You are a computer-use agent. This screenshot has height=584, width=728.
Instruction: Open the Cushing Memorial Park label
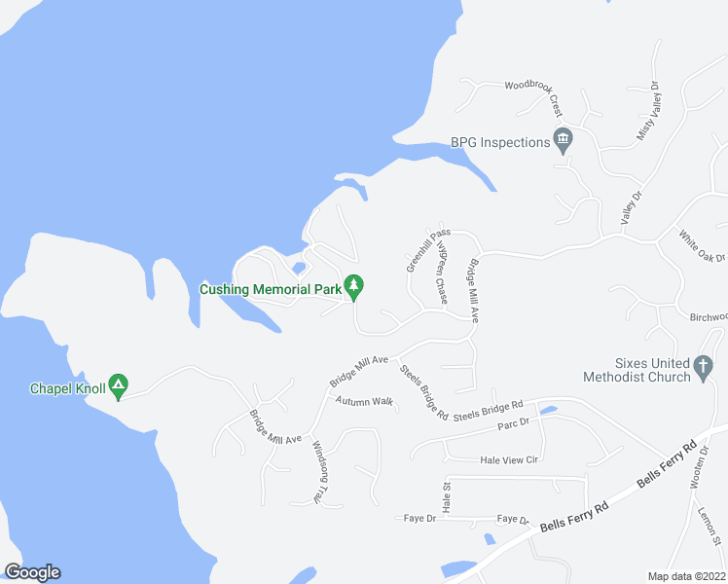point(271,289)
